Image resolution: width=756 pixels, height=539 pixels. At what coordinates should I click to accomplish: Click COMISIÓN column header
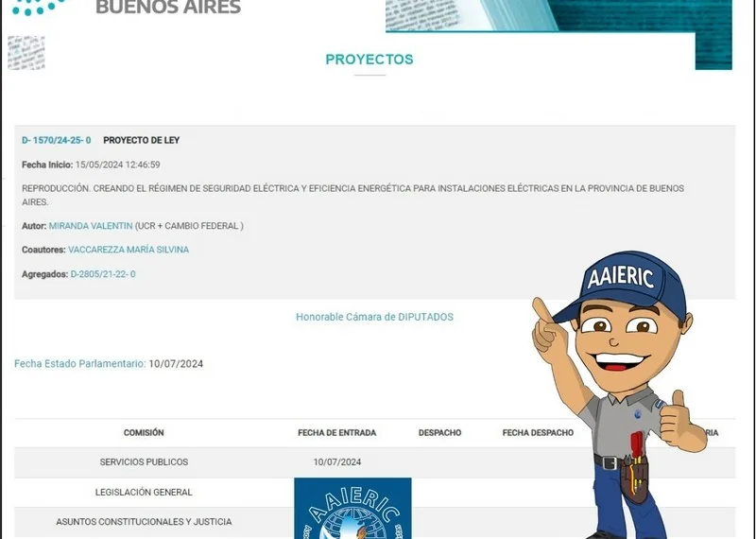(144, 433)
